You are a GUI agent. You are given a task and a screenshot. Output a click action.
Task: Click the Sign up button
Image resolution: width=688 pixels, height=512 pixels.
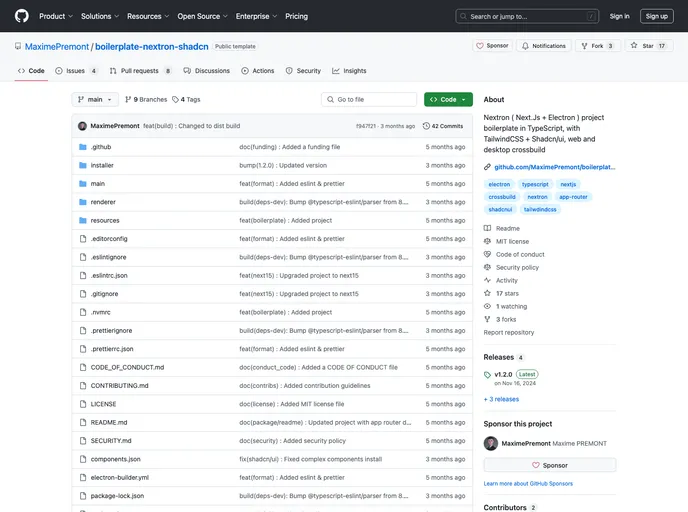pyautogui.click(x=656, y=16)
